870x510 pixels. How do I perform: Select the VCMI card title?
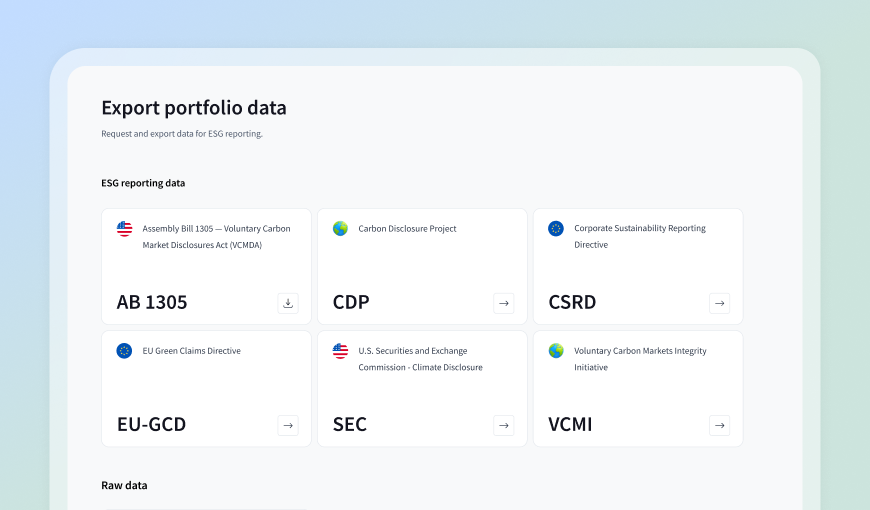570,425
